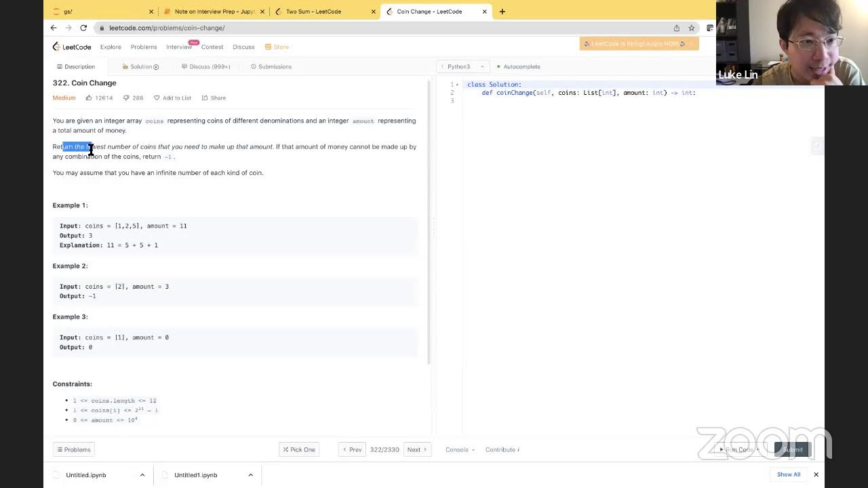Close the gs/ browser tab
The width and height of the screenshot is (868, 488).
[151, 12]
